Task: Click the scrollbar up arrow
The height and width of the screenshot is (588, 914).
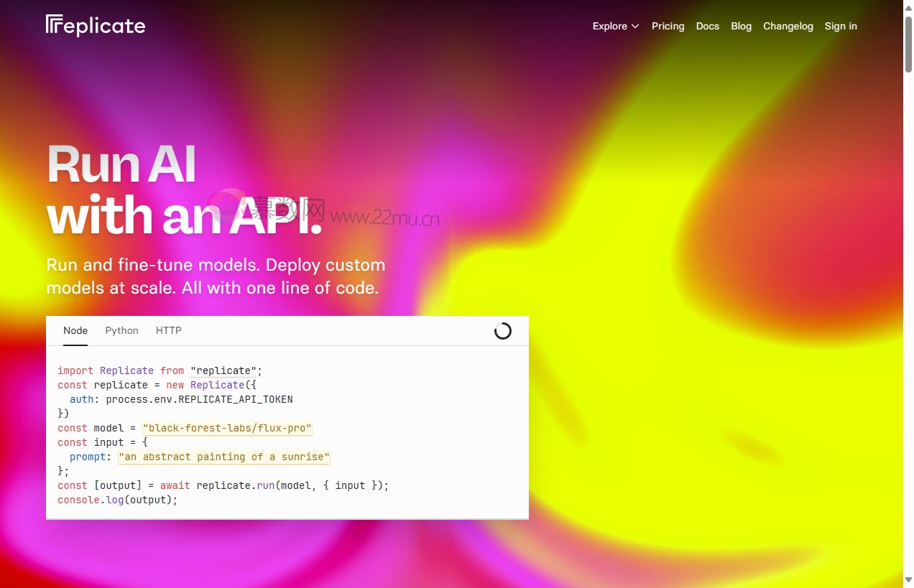Action: pyautogui.click(x=908, y=6)
